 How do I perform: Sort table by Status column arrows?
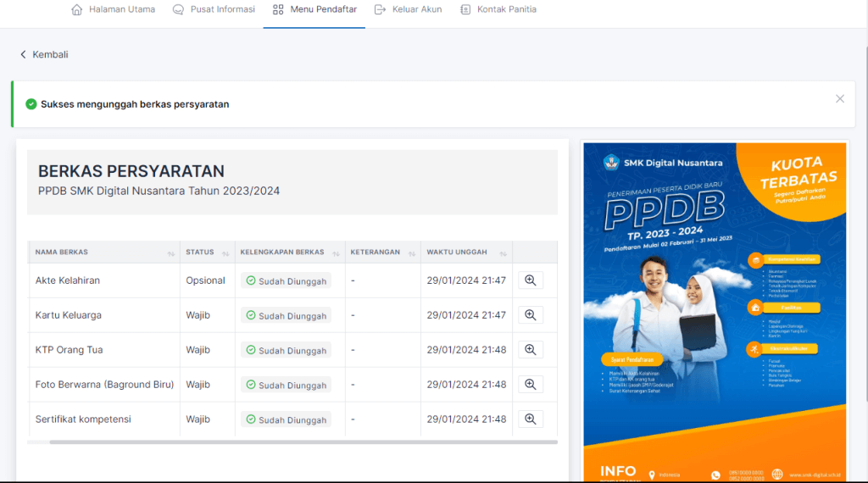[x=225, y=253]
